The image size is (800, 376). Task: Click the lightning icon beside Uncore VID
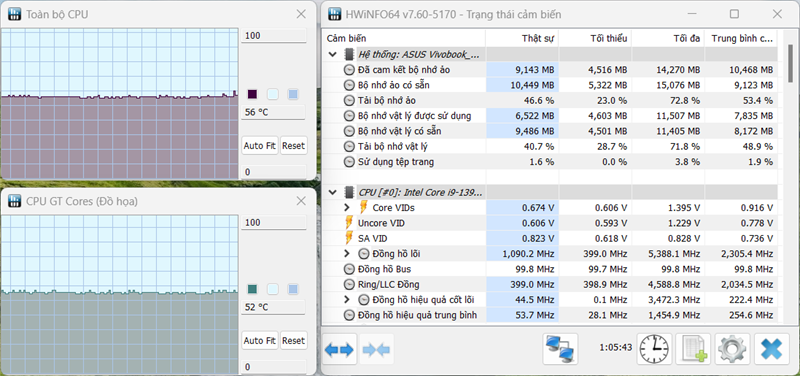(349, 223)
